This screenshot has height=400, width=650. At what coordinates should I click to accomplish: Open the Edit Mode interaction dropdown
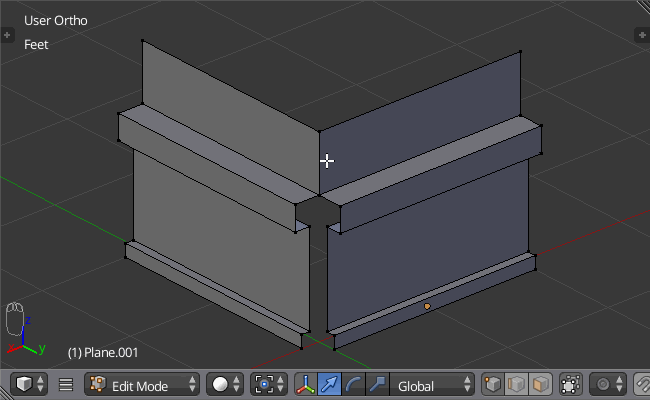142,384
